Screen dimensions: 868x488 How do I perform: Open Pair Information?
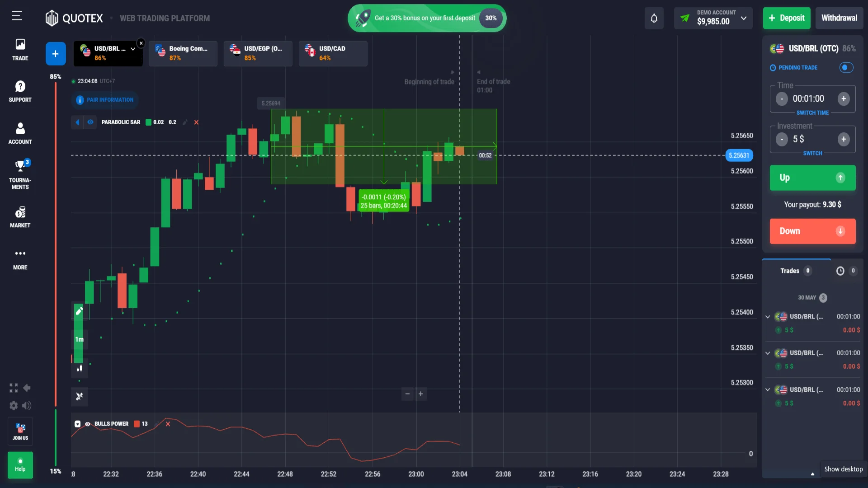(x=105, y=100)
